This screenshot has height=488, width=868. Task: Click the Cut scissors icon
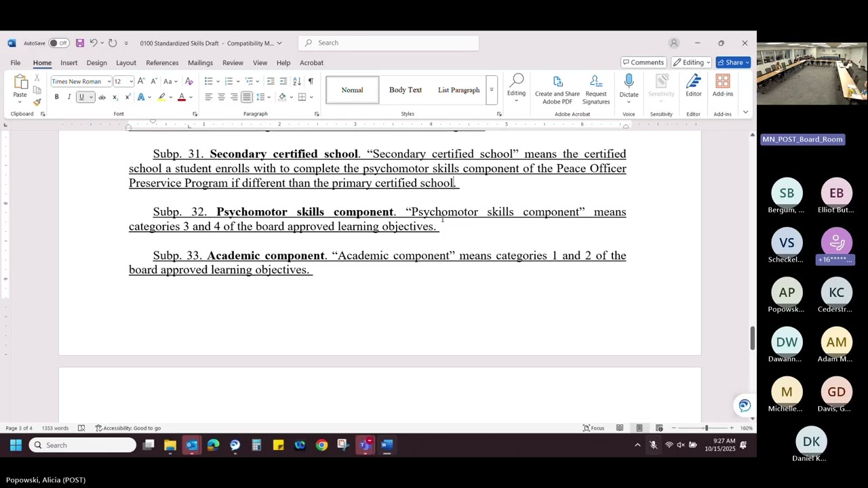click(37, 79)
